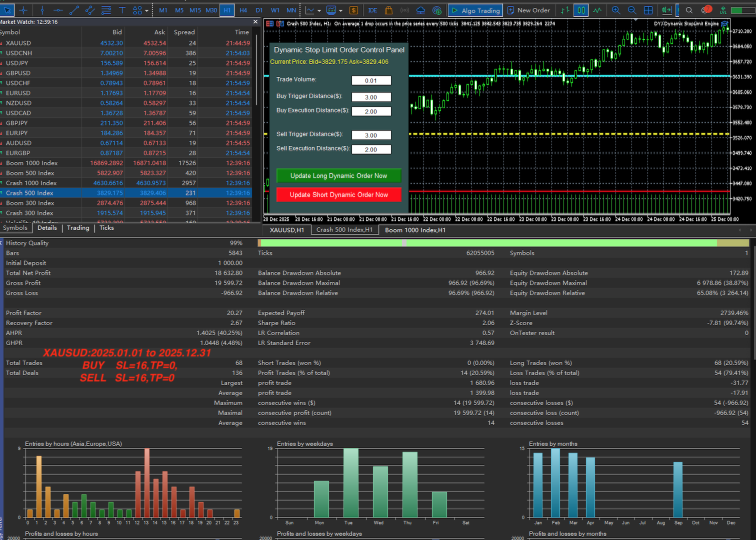This screenshot has height=540, width=756.
Task: Select the Crash 1000 Index row
Action: tap(126, 183)
